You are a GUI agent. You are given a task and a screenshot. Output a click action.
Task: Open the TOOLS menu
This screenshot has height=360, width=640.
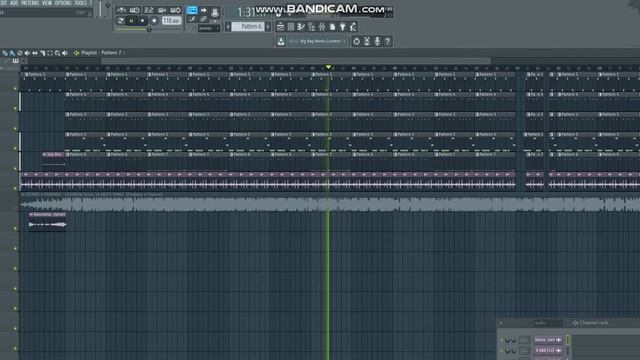click(80, 3)
